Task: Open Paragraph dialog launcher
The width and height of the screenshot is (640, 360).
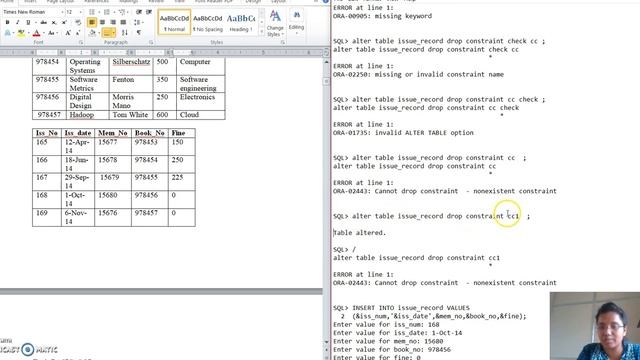Action: pos(151,42)
